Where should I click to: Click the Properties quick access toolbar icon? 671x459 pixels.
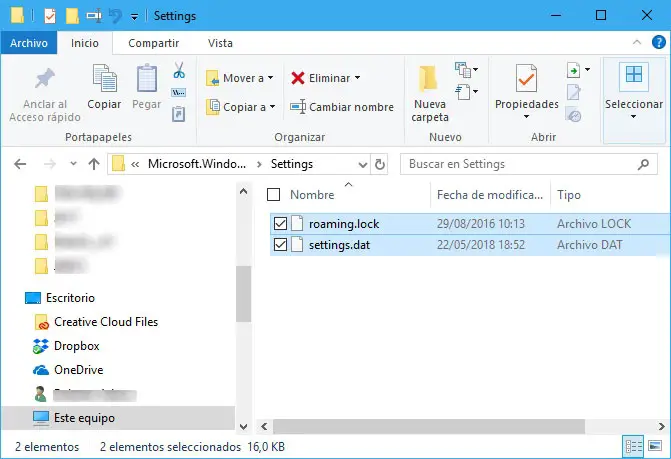pos(50,16)
